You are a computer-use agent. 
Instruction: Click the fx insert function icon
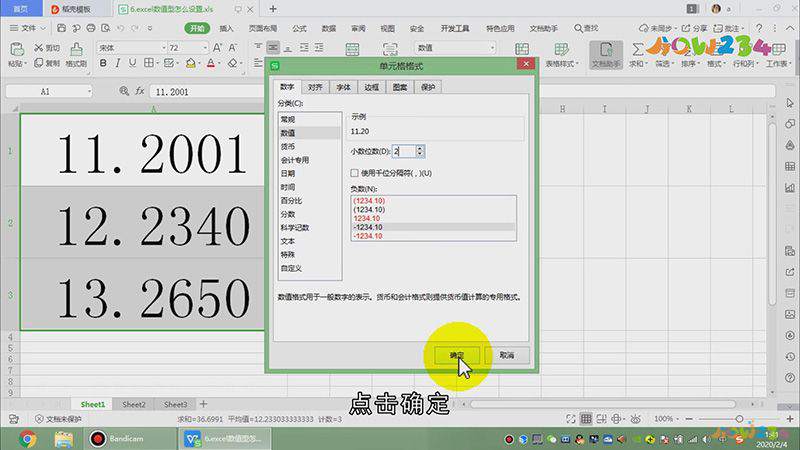pos(140,91)
